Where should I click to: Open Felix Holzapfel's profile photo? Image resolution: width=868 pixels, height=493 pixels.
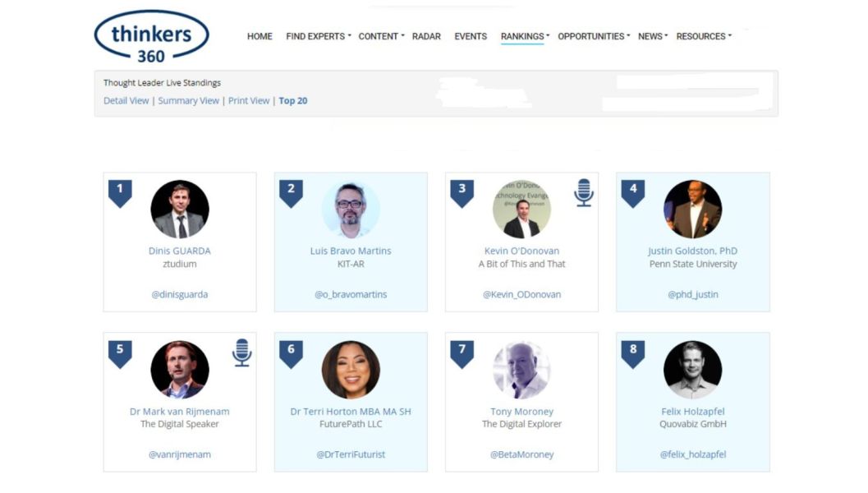[693, 370]
